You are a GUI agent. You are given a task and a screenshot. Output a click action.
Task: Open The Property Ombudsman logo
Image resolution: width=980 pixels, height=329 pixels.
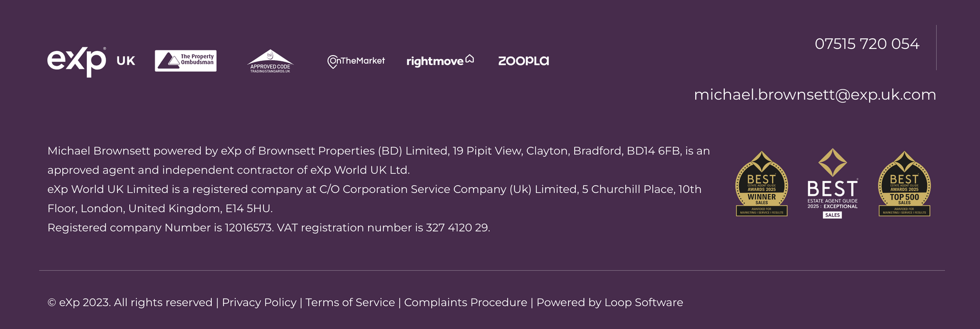tap(186, 61)
